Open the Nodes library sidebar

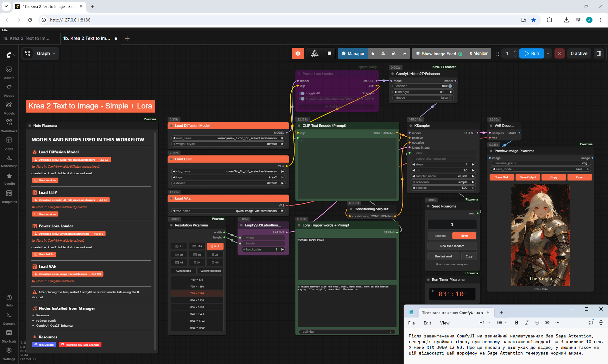9,90
